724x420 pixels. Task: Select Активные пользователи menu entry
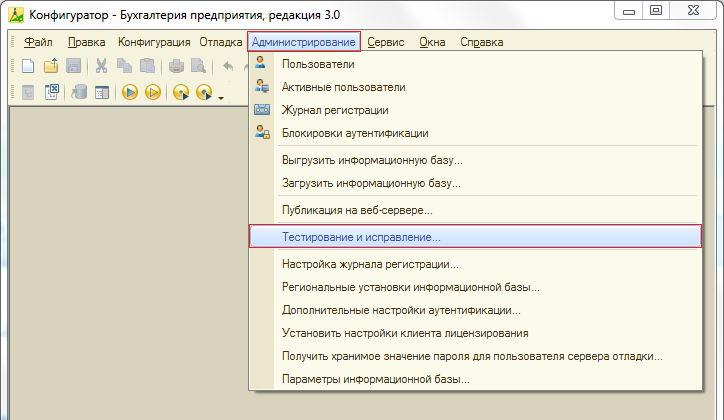pyautogui.click(x=476, y=87)
